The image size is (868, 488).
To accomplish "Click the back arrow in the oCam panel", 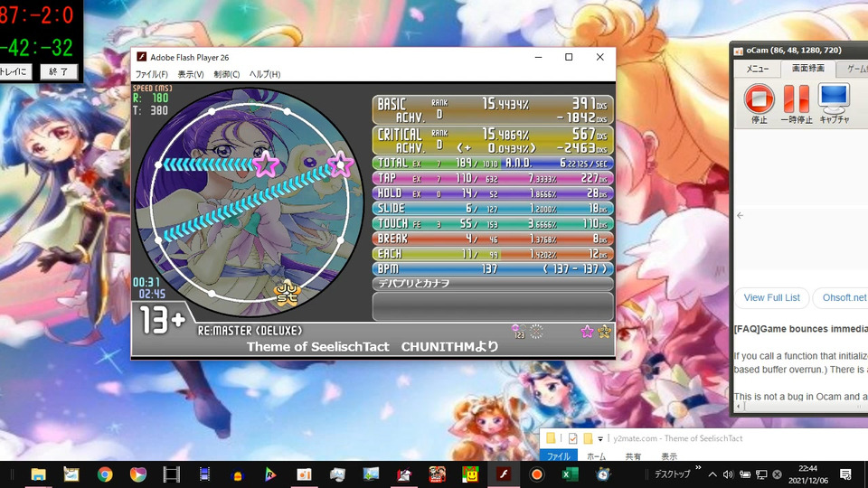I will click(741, 215).
